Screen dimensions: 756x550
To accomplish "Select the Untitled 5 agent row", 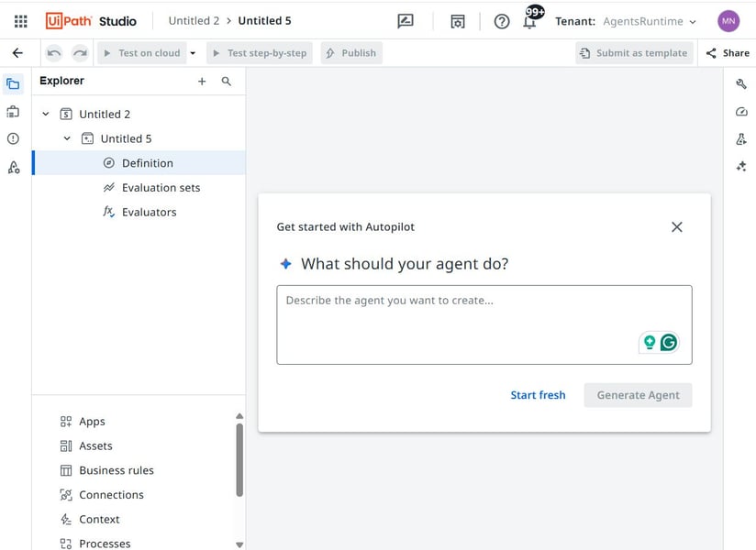I will click(139, 138).
